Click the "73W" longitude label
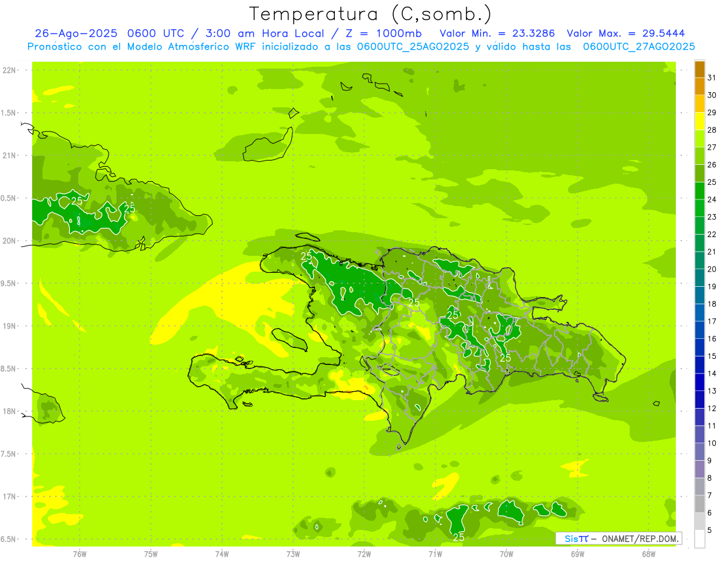The image size is (728, 562). tap(293, 554)
